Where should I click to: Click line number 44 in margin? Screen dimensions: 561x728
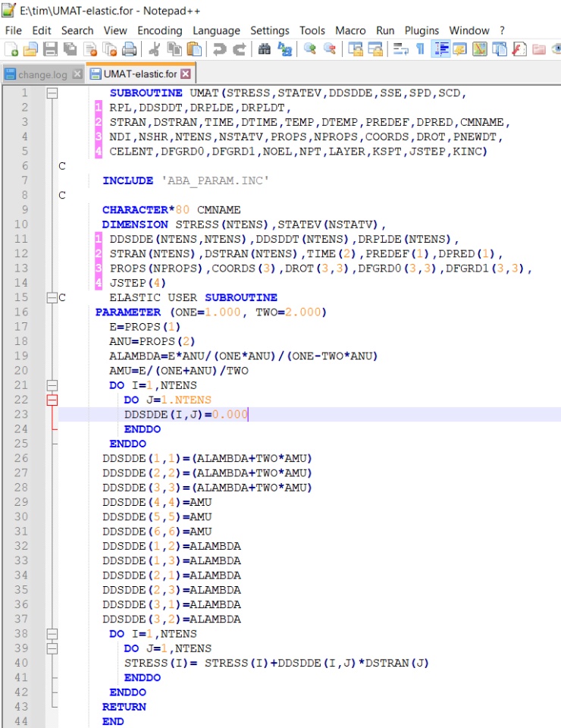(x=21, y=721)
